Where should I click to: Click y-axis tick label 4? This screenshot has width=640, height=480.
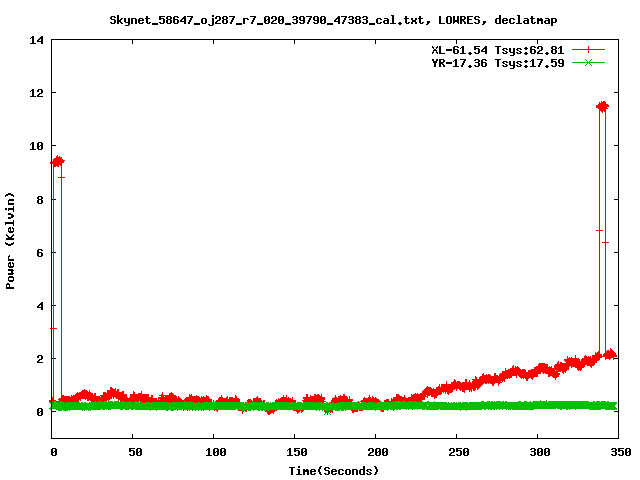[40, 306]
